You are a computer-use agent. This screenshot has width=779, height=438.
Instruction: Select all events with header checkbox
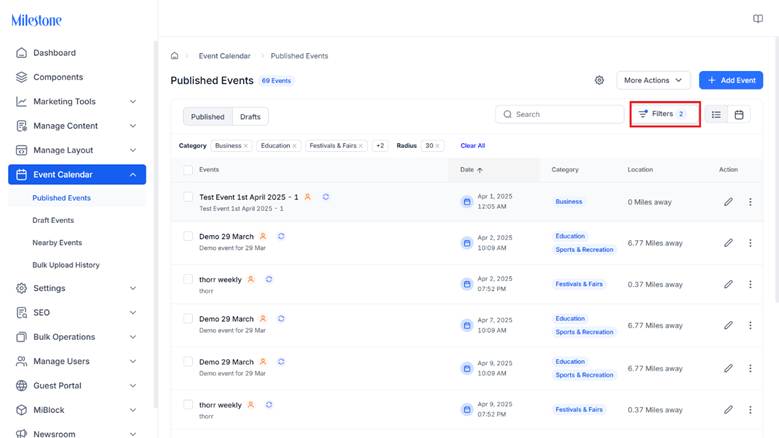click(188, 170)
